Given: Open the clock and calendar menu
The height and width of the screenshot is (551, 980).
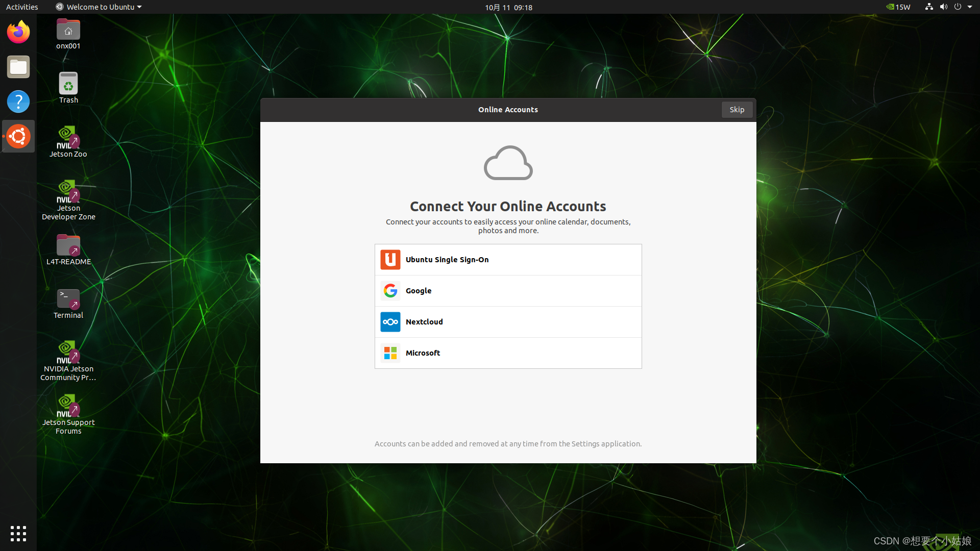Looking at the screenshot, I should tap(508, 7).
